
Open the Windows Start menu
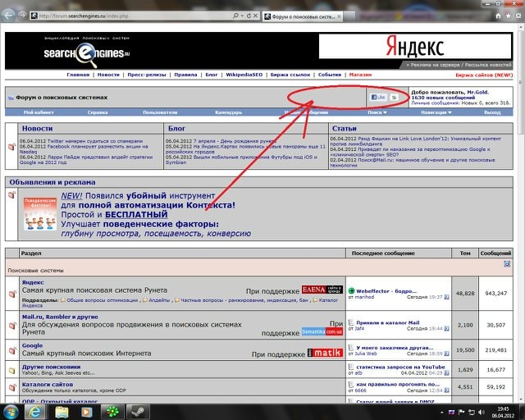pos(11,410)
